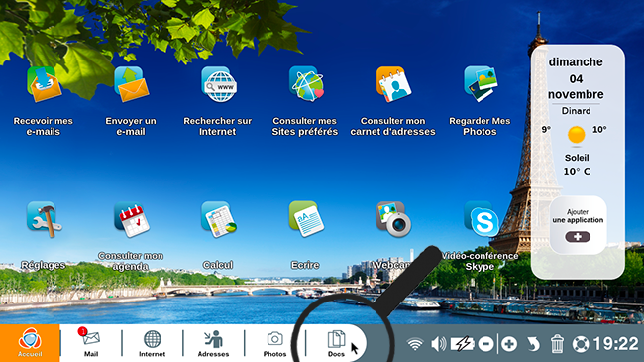Go to the Accueil home tab
This screenshot has height=362, width=644.
30,343
